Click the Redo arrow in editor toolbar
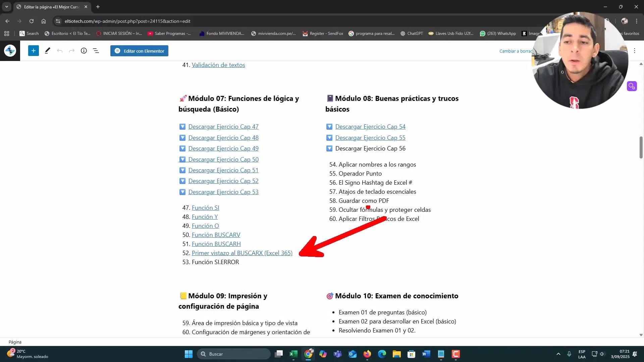644x362 pixels. click(72, 51)
